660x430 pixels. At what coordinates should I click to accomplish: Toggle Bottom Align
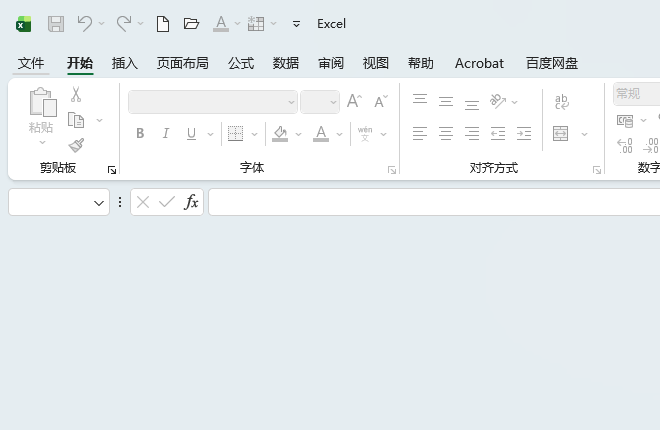[472, 104]
